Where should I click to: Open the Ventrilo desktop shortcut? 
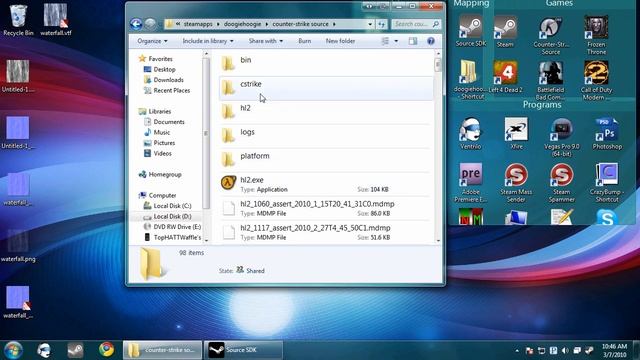(x=470, y=133)
